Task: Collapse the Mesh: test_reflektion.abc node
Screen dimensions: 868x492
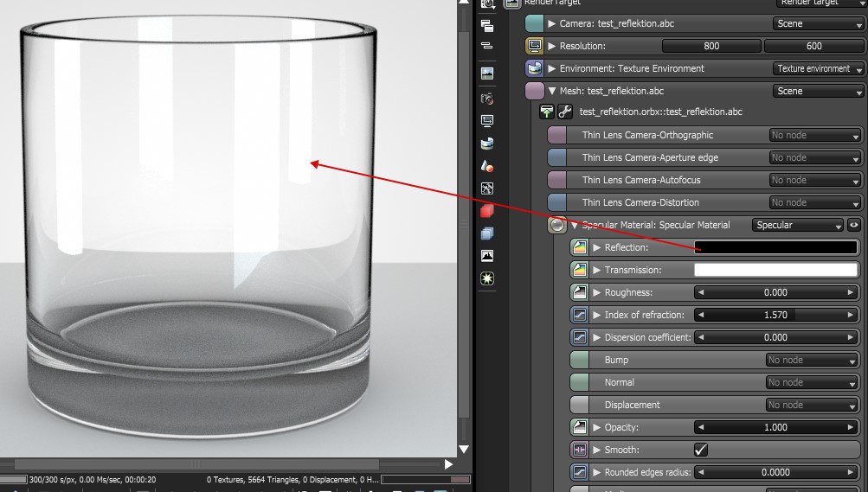Action: pyautogui.click(x=552, y=91)
